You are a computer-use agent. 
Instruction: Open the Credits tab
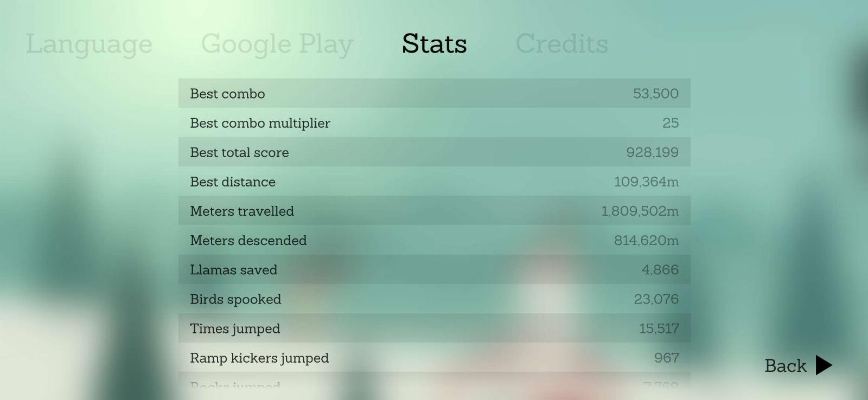pos(561,44)
